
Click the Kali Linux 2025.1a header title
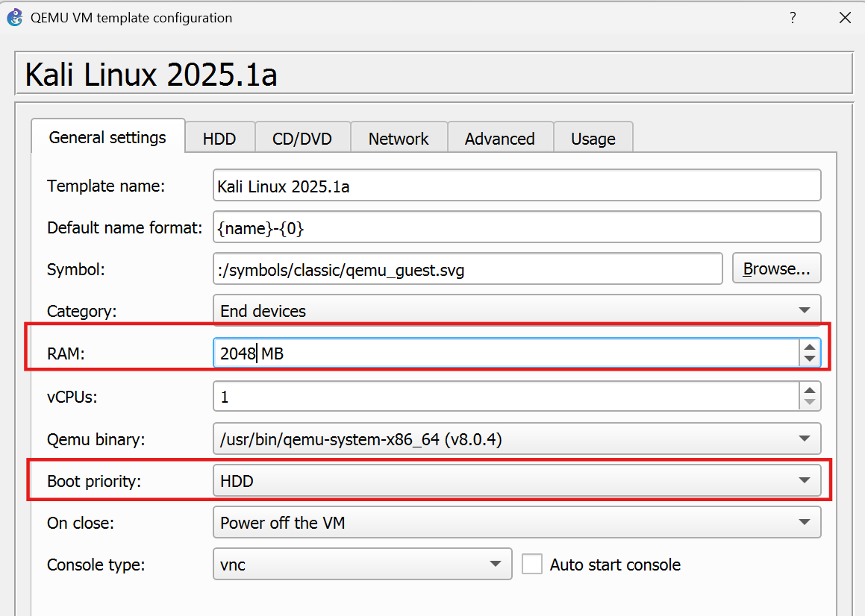point(152,75)
